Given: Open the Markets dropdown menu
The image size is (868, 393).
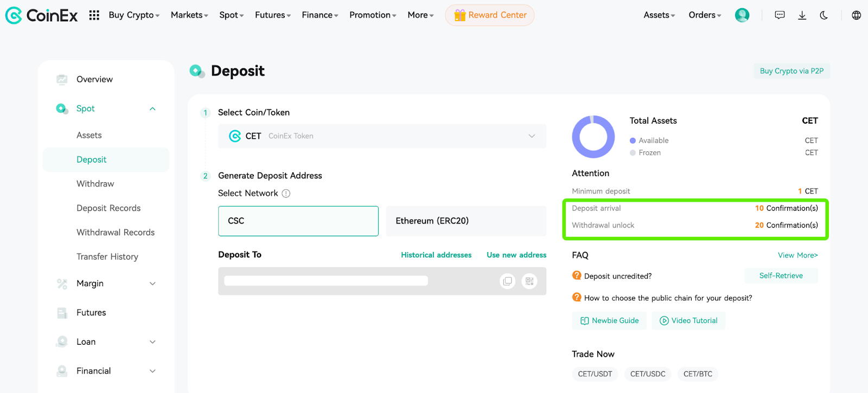Looking at the screenshot, I should (189, 15).
